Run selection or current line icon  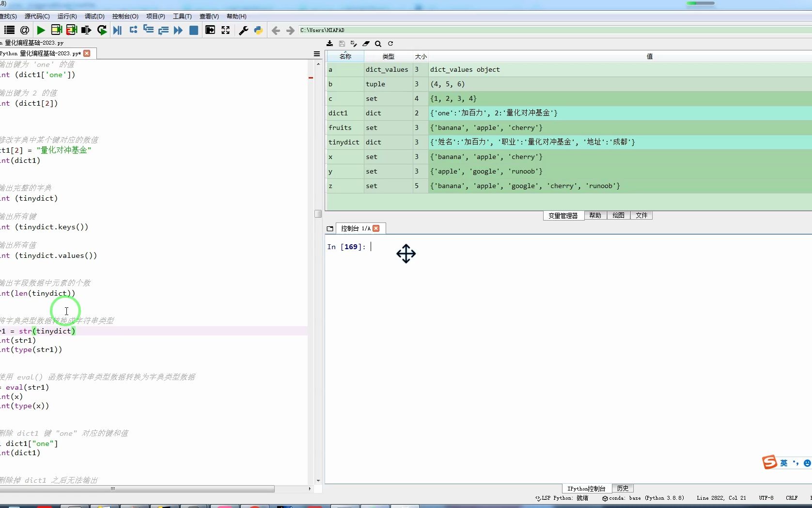[x=86, y=30]
